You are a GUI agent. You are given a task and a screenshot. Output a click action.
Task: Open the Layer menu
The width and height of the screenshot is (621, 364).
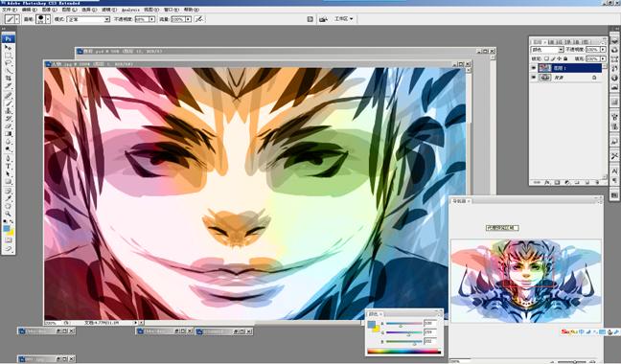(69, 10)
